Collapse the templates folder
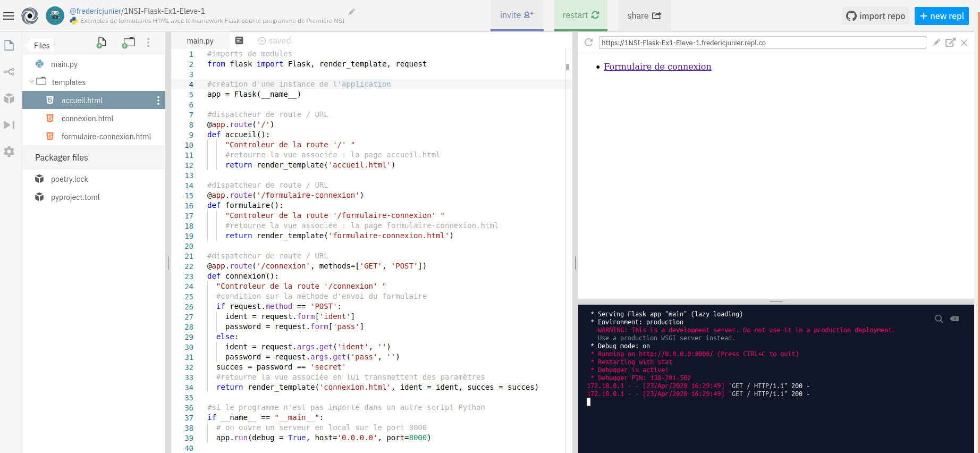 pyautogui.click(x=31, y=82)
